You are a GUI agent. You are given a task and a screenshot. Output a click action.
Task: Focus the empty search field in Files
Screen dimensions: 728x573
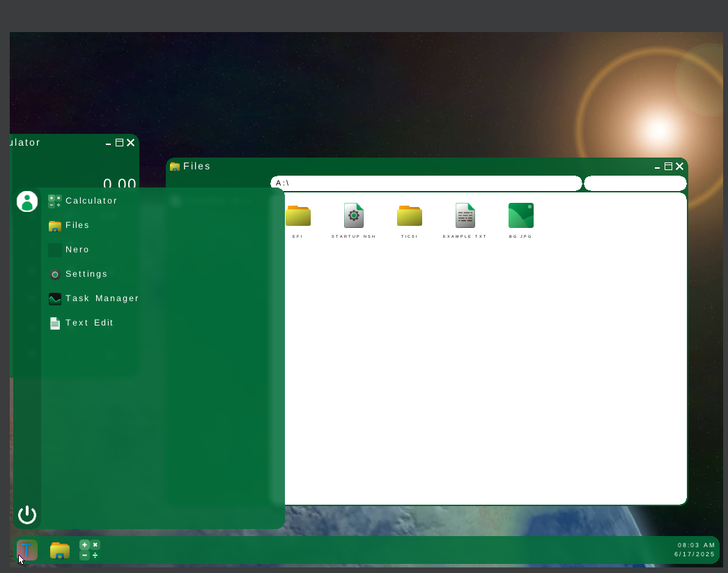tap(635, 183)
